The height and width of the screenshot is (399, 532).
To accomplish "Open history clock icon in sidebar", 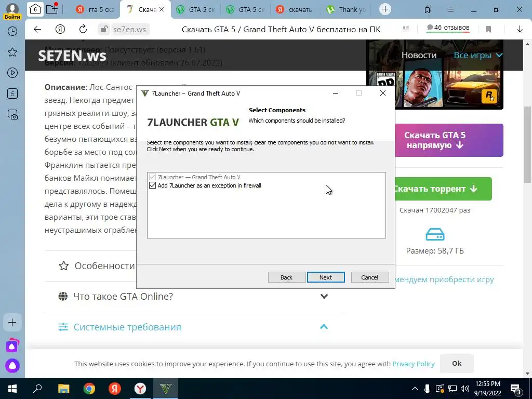I will coord(12,31).
